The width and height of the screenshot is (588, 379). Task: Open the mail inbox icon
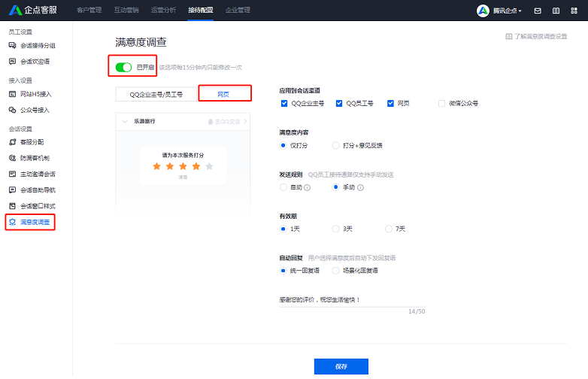(538, 11)
